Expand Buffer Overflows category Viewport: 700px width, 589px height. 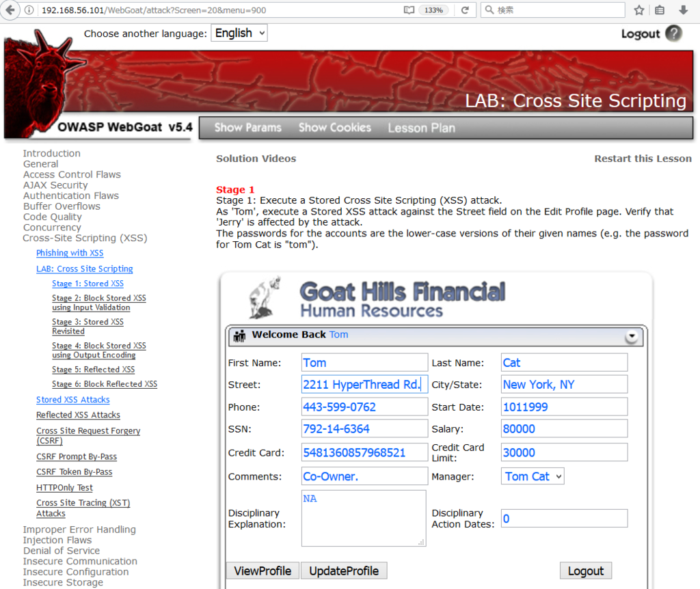(x=62, y=206)
